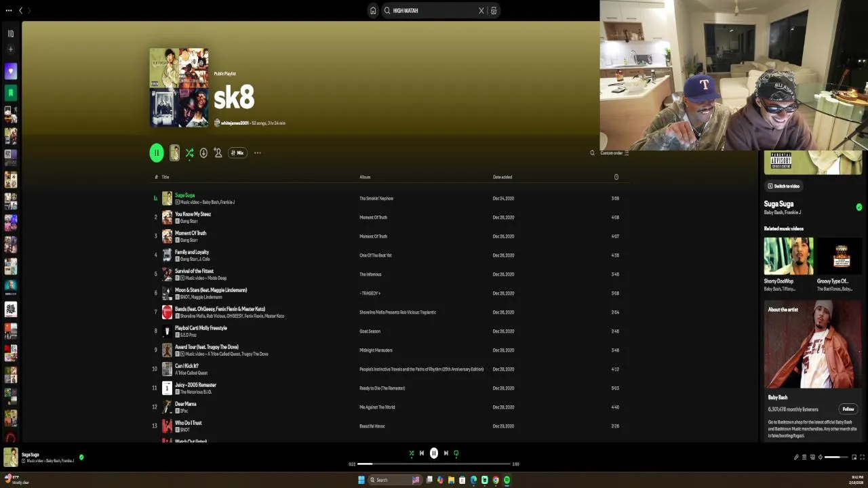868x488 pixels.
Task: Toggle shuffle in the bottom player bar
Action: click(411, 453)
